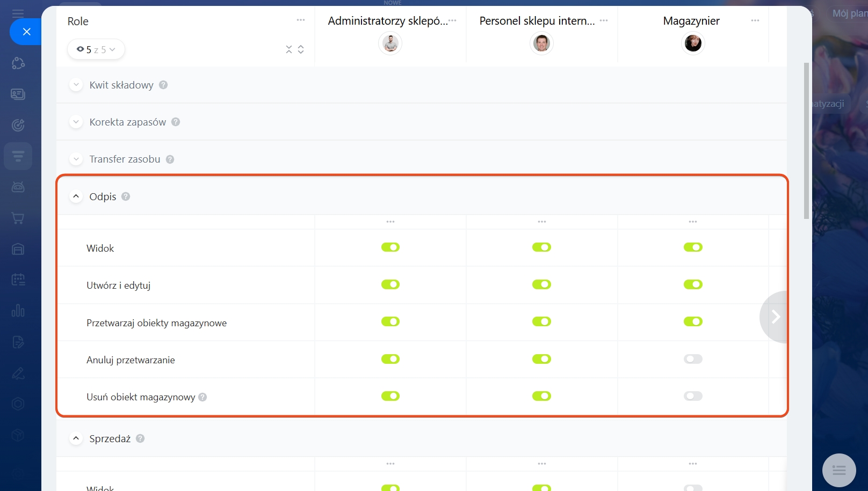Open the pen signature sidebar icon
This screenshot has width=868, height=491.
[x=18, y=373]
